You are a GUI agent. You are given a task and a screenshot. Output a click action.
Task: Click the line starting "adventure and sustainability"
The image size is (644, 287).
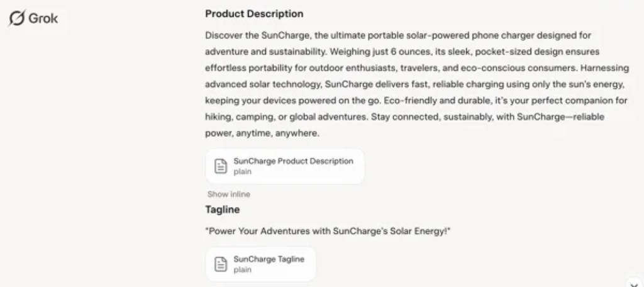coord(393,52)
